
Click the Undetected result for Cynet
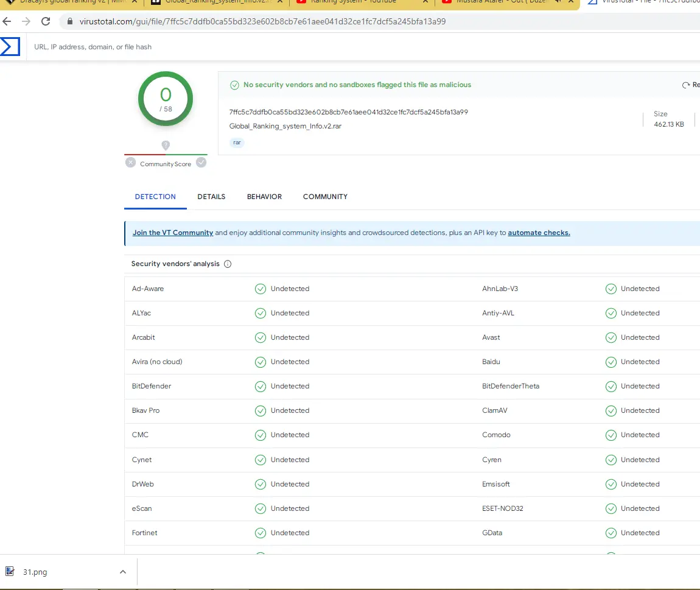(290, 460)
